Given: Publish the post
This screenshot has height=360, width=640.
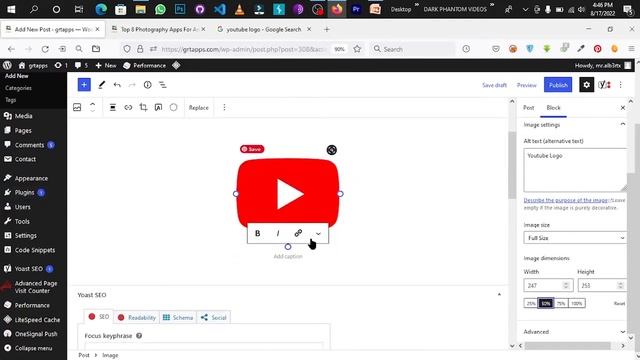Looking at the screenshot, I should 558,85.
